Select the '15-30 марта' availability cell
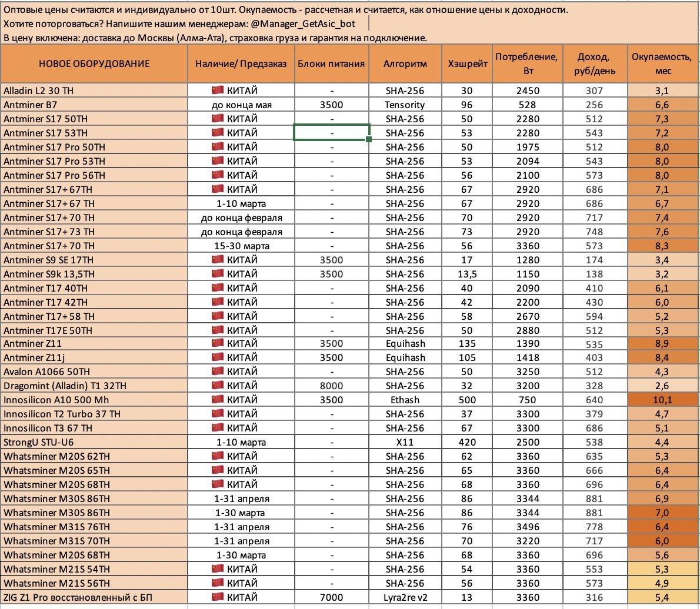Screen dimensions: 700x609 point(241,245)
